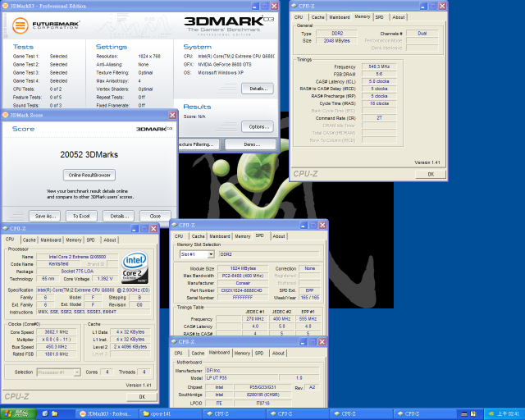The width and height of the screenshot is (525, 420).
Task: Open About tab in CPU-Z Memory window
Action: (399, 17)
